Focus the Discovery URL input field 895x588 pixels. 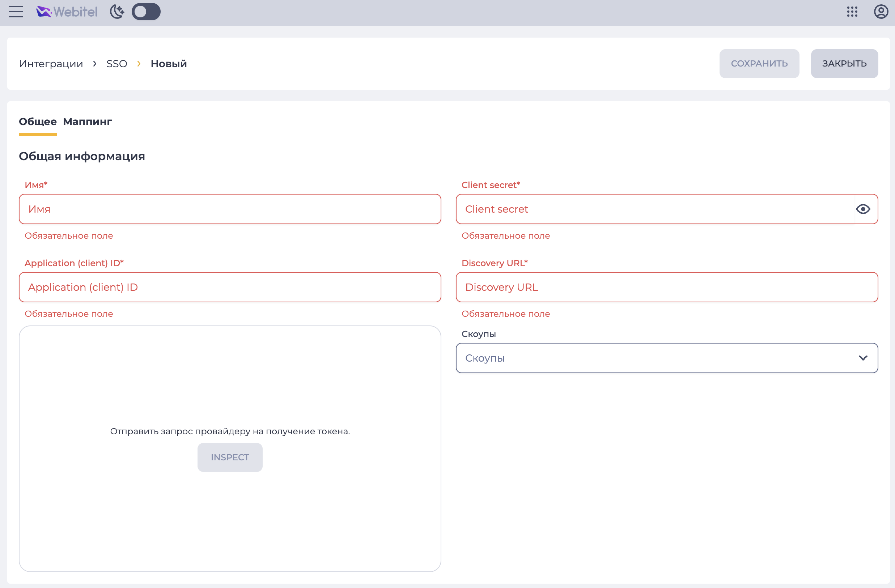pyautogui.click(x=667, y=287)
